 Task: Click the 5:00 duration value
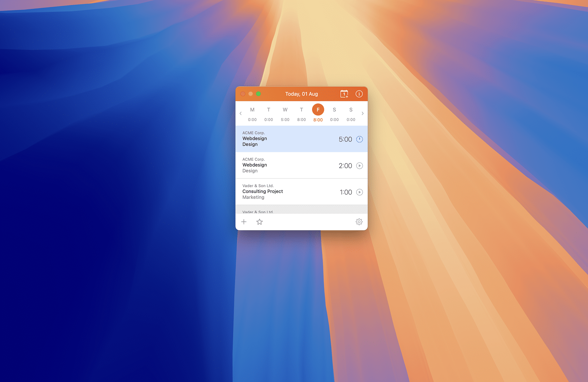345,139
